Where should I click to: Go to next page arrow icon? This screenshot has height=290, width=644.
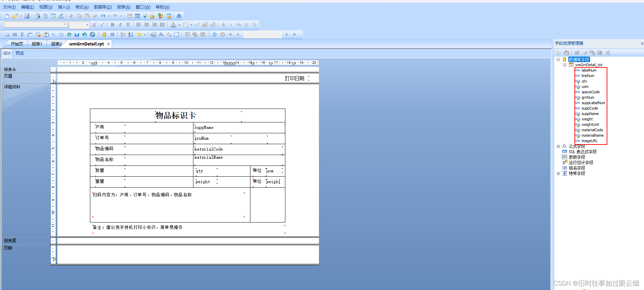287,35
